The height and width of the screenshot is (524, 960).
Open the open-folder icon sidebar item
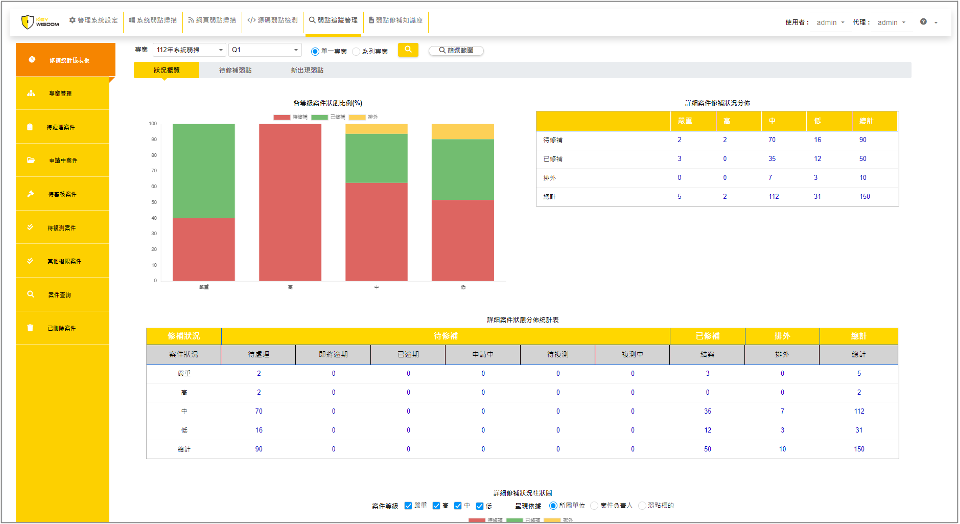32,161
